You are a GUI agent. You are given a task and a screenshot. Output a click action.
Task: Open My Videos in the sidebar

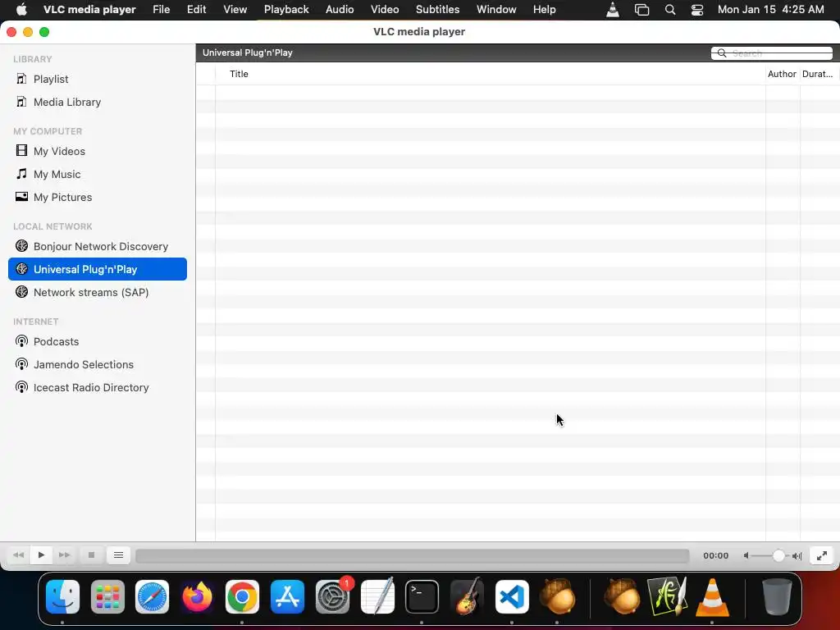[59, 152]
